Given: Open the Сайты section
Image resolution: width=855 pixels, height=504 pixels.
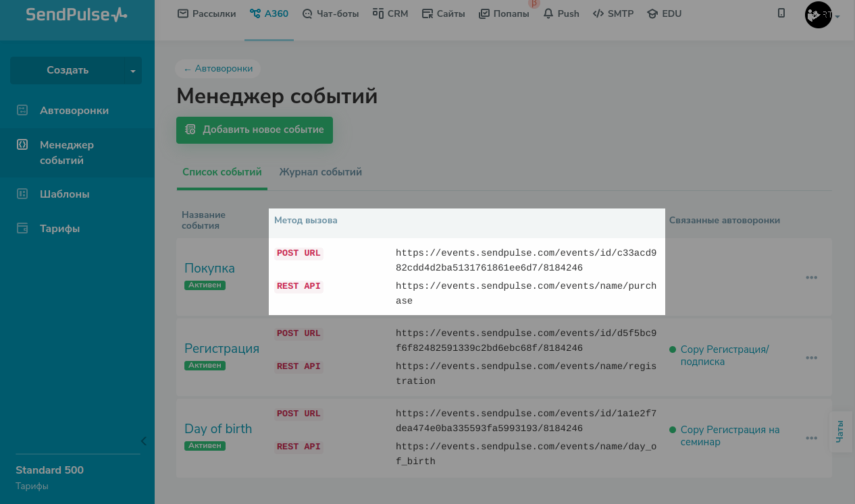Looking at the screenshot, I should 443,13.
